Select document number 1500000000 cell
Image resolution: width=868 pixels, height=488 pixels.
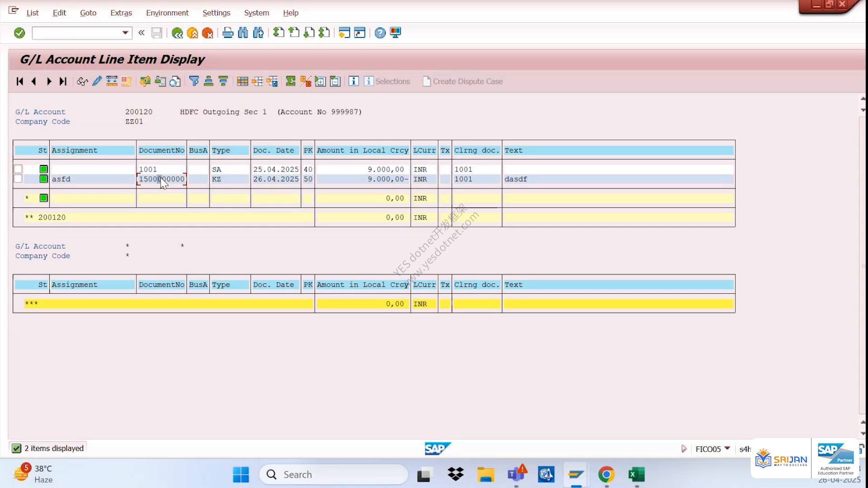click(162, 179)
